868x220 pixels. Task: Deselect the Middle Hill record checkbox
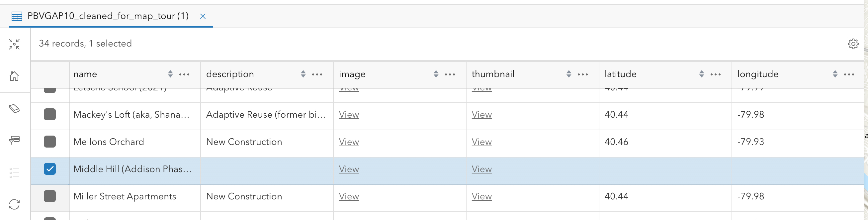(x=50, y=169)
